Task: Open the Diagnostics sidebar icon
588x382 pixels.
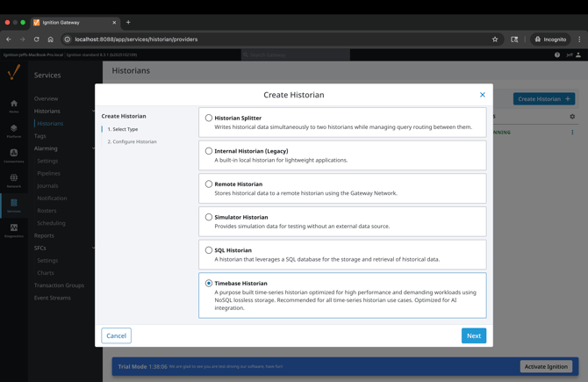Action: 14,230
